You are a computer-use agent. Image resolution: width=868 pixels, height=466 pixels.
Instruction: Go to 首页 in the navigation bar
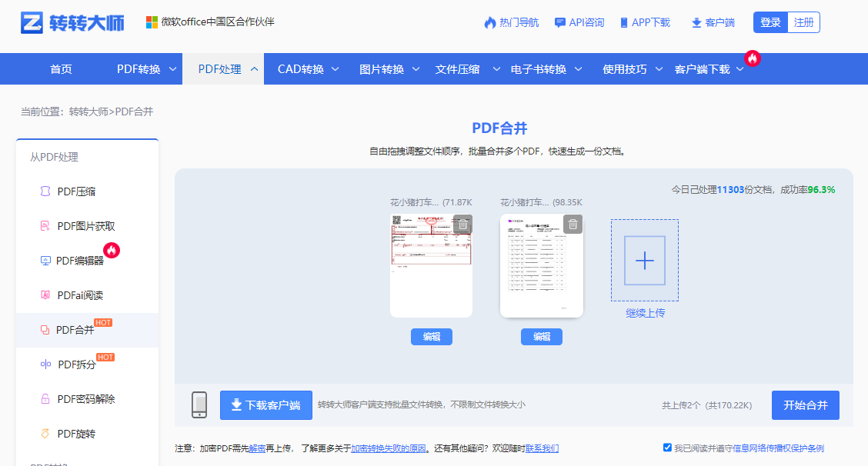tap(61, 69)
